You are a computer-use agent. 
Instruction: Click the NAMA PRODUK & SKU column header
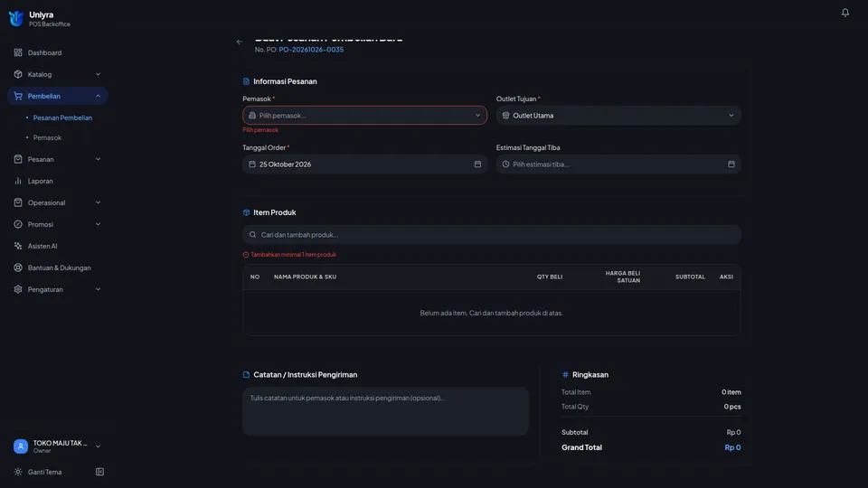coord(305,277)
